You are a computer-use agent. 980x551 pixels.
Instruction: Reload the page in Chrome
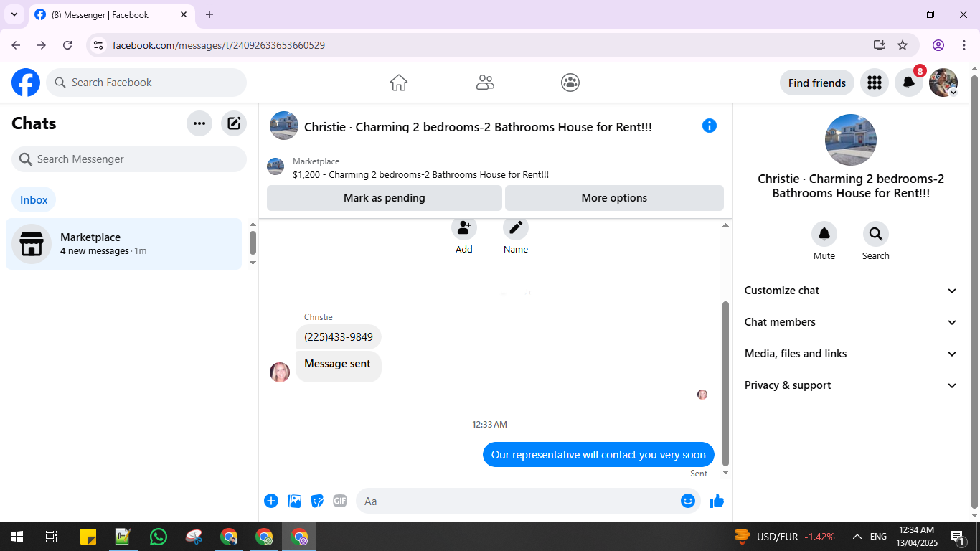[67, 45]
